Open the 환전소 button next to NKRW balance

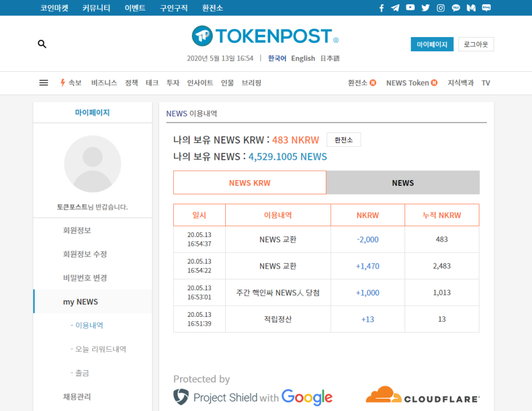tap(343, 139)
